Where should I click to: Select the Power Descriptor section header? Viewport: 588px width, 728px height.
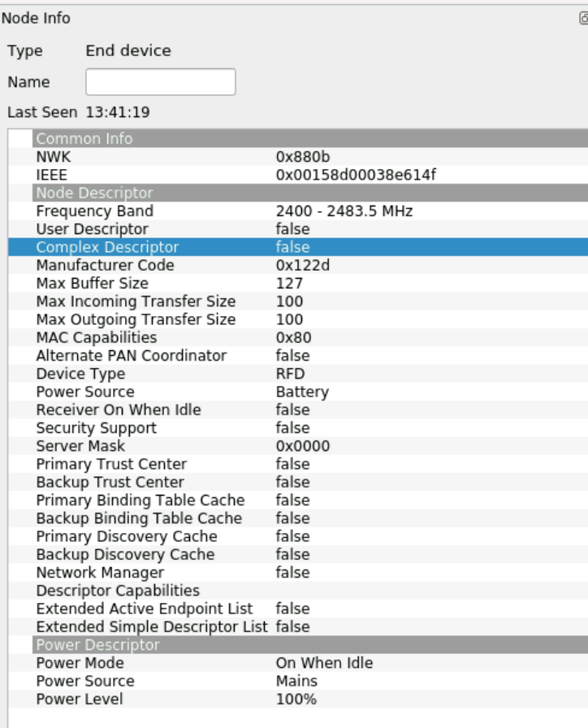click(x=310, y=645)
